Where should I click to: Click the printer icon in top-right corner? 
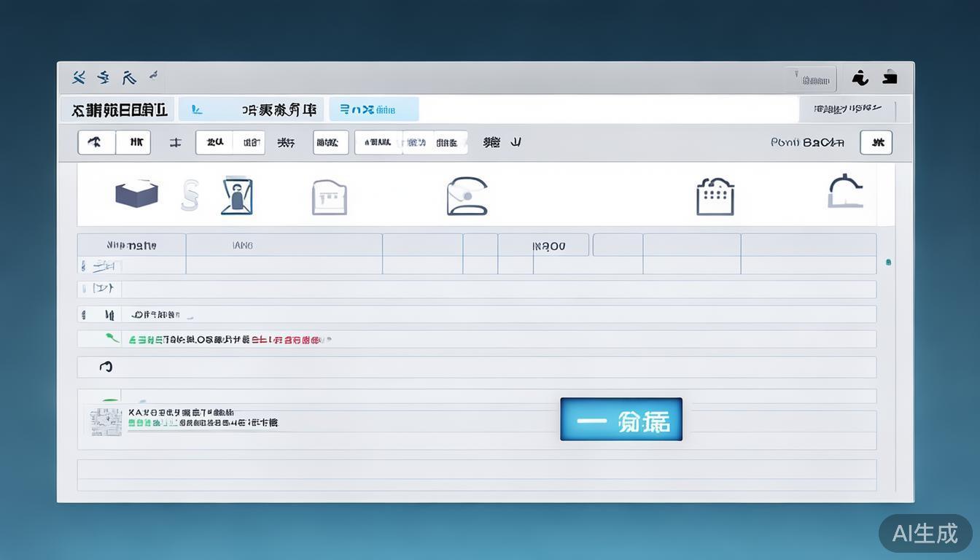coord(890,77)
